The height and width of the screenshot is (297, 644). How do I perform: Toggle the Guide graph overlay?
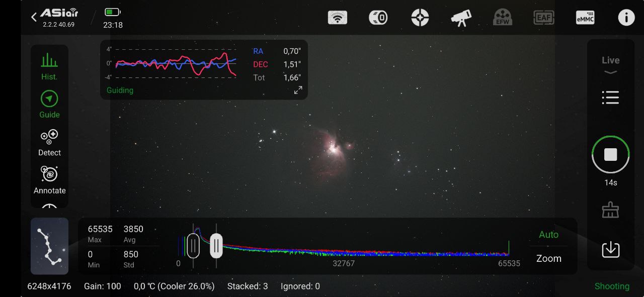[49, 105]
